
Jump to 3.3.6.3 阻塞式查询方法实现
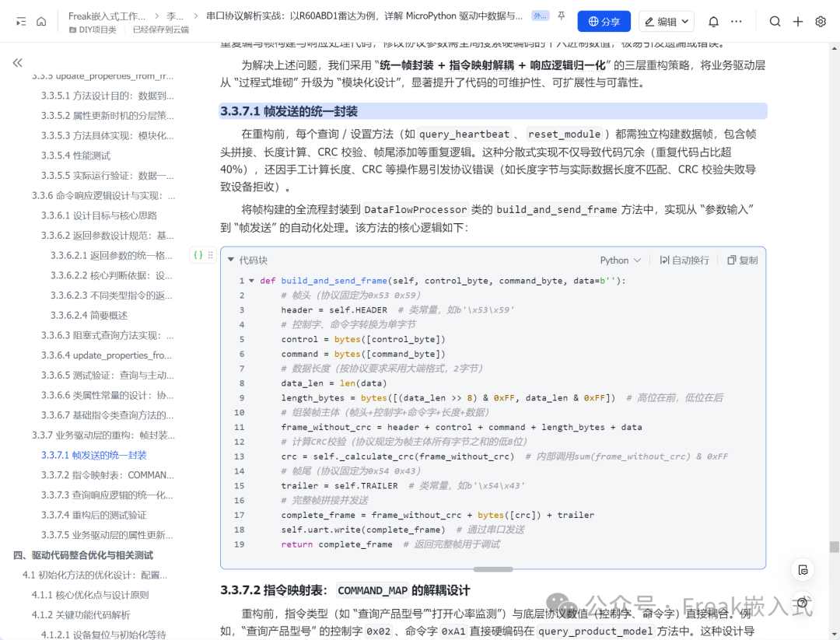pyautogui.click(x=107, y=336)
